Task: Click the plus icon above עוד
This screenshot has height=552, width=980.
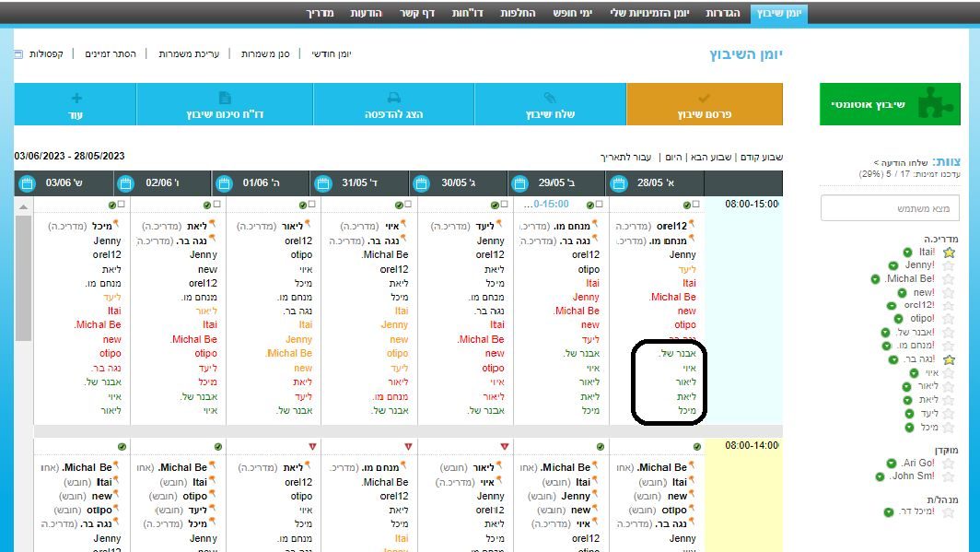Action: pyautogui.click(x=76, y=98)
